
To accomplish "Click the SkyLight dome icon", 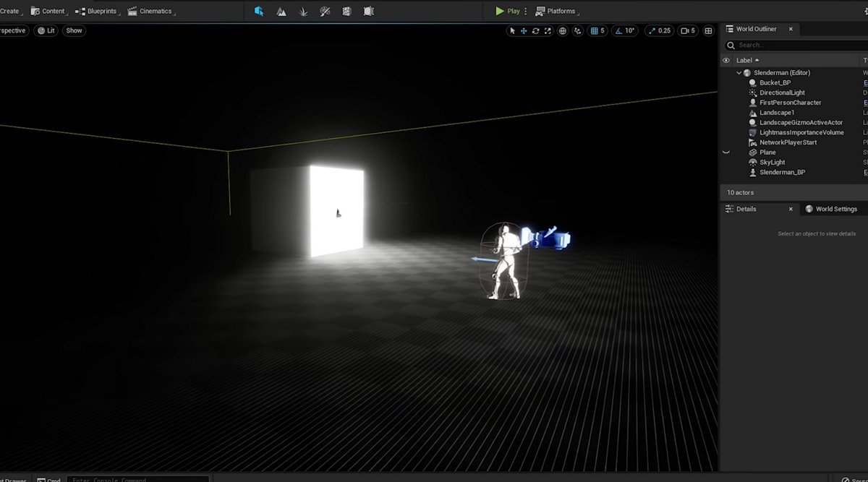I will coord(753,163).
